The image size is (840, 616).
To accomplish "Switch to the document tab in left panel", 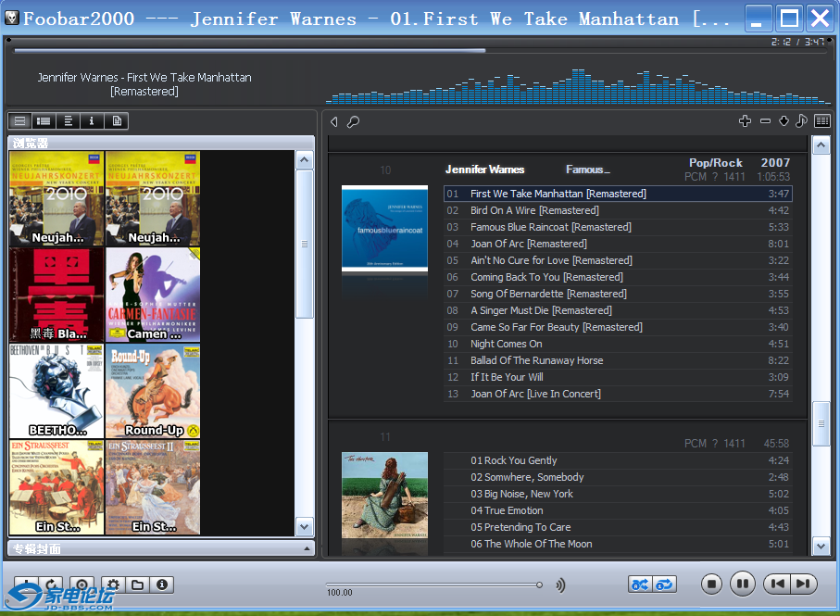I will click(116, 121).
